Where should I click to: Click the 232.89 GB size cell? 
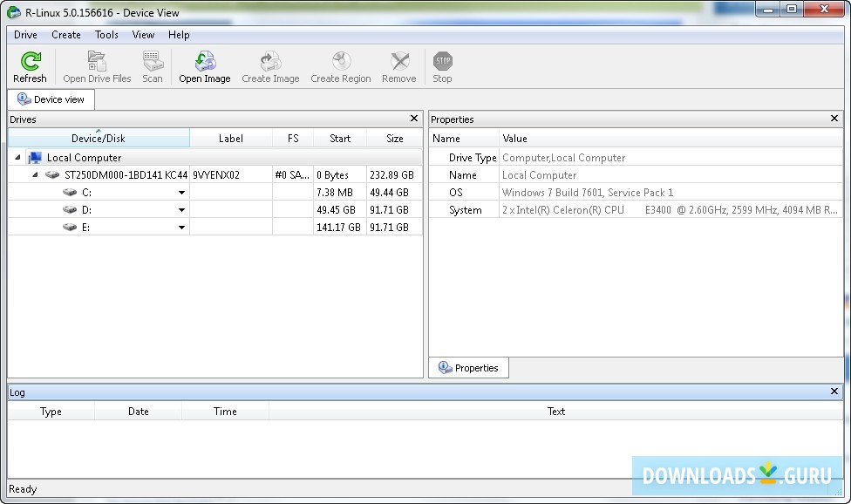click(x=395, y=174)
